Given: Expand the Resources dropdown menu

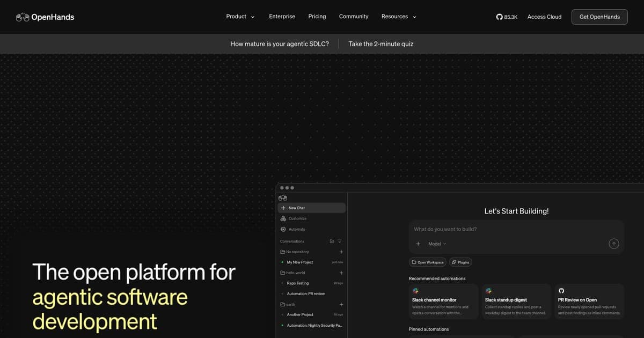Looking at the screenshot, I should pos(399,17).
